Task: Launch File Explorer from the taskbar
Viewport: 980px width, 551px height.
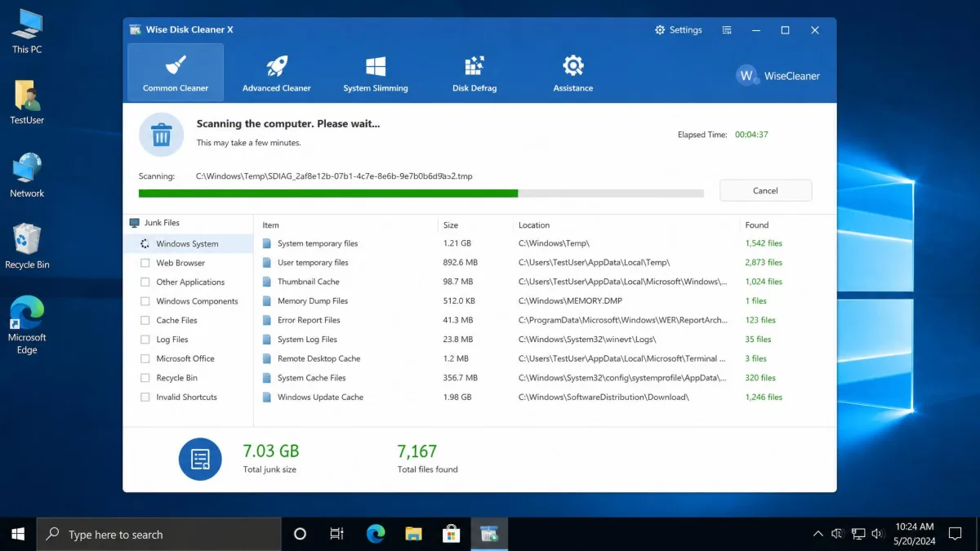Action: [413, 534]
